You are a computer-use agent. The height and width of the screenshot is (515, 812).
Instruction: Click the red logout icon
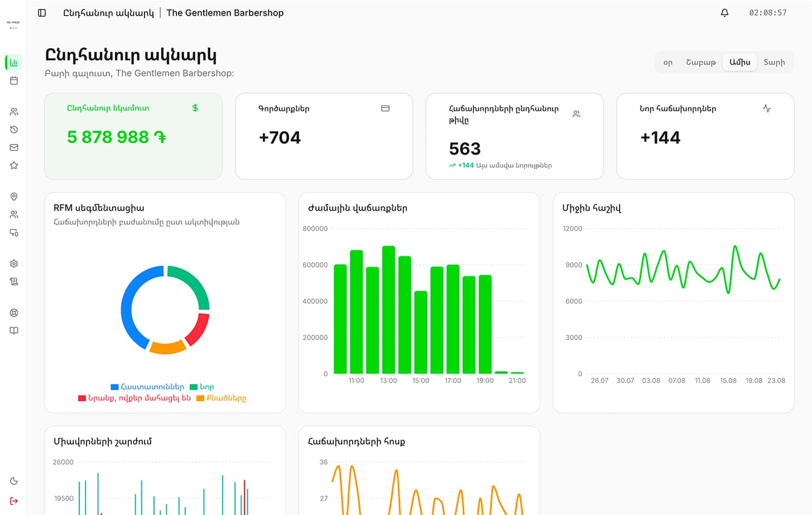tap(14, 501)
